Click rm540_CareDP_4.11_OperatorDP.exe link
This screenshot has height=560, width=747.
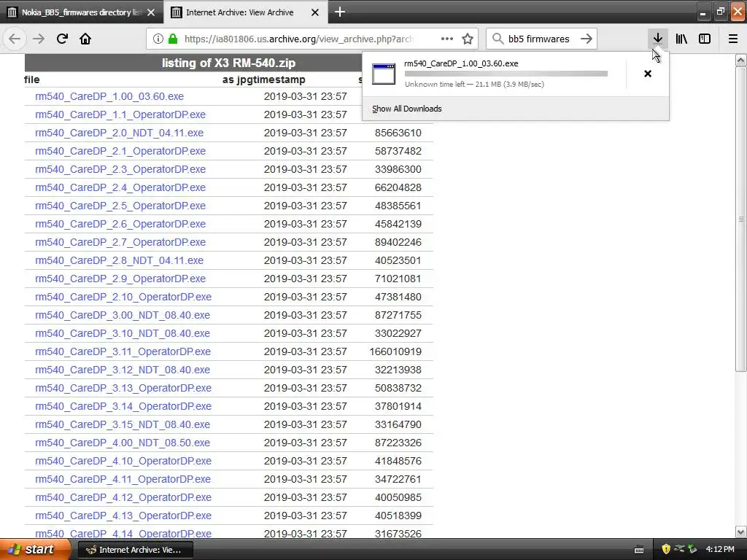(x=123, y=479)
